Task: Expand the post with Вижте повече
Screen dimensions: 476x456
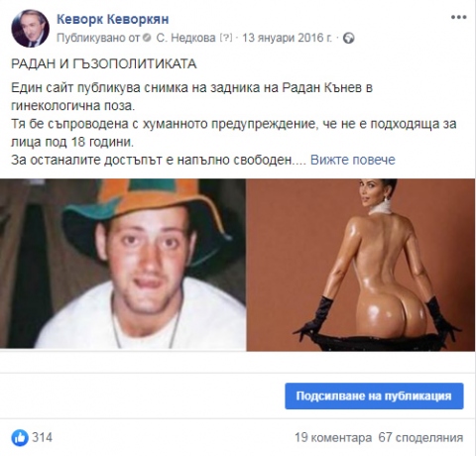Action: [x=353, y=160]
